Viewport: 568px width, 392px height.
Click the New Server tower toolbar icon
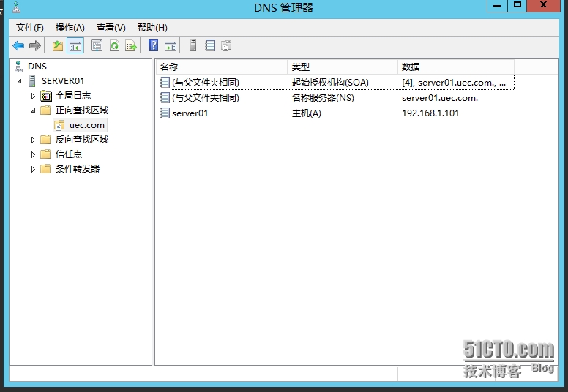tap(193, 45)
